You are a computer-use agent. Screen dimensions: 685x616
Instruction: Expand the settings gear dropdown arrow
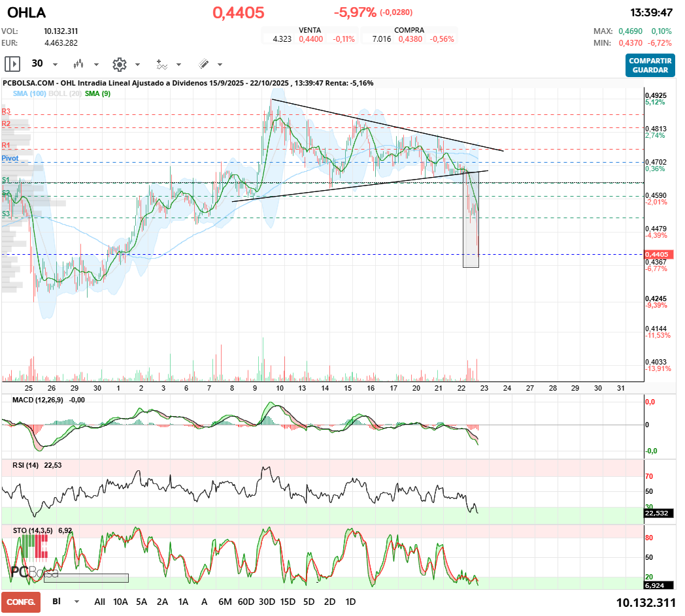pyautogui.click(x=137, y=65)
